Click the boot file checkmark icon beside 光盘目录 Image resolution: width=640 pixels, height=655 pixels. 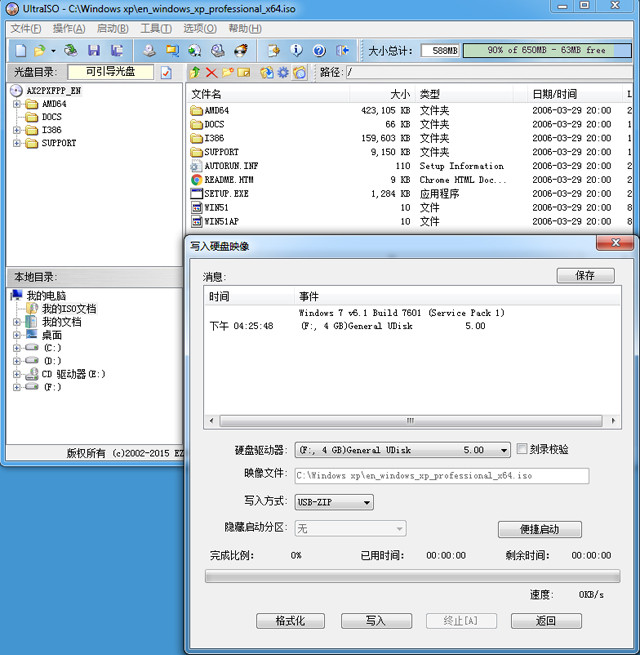point(166,73)
